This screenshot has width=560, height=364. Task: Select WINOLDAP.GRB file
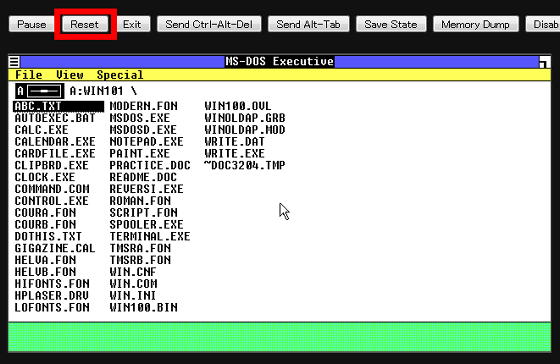(x=245, y=118)
